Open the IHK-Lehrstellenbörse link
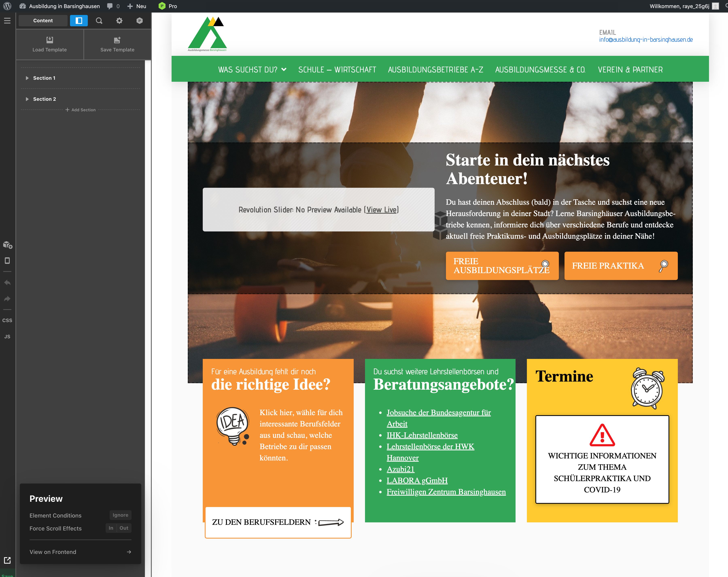 (422, 435)
